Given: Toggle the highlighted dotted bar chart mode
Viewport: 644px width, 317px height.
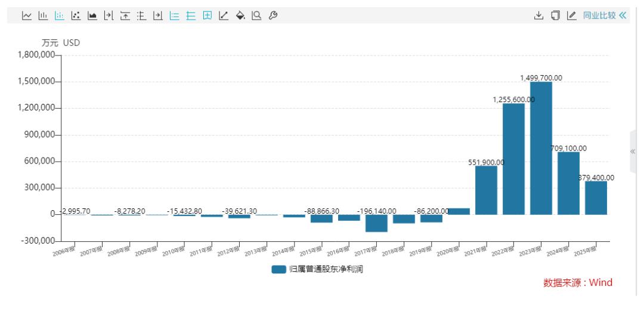Looking at the screenshot, I should (60, 16).
